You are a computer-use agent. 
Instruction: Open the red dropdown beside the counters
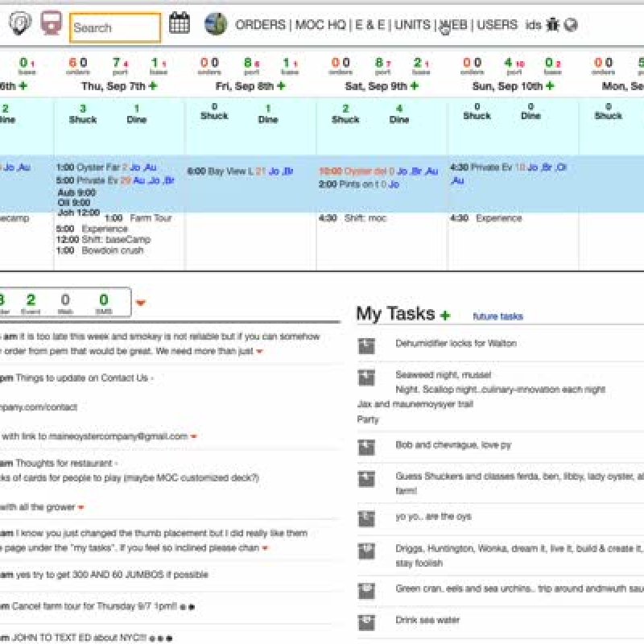(141, 303)
